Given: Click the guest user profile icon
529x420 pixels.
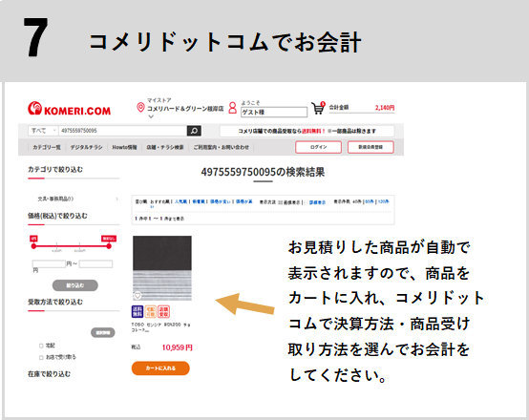Looking at the screenshot, I should 232,108.
